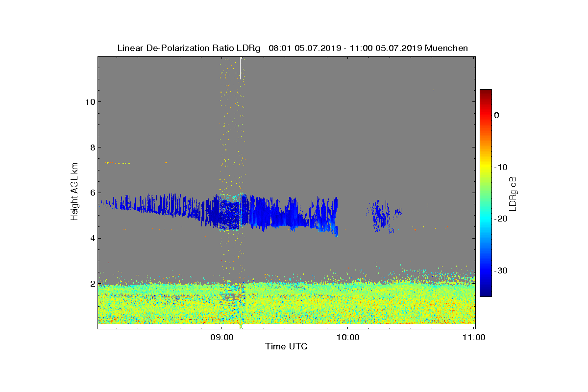The height and width of the screenshot is (392, 588).
Task: Click the colorbar value 0
Action: (496, 115)
